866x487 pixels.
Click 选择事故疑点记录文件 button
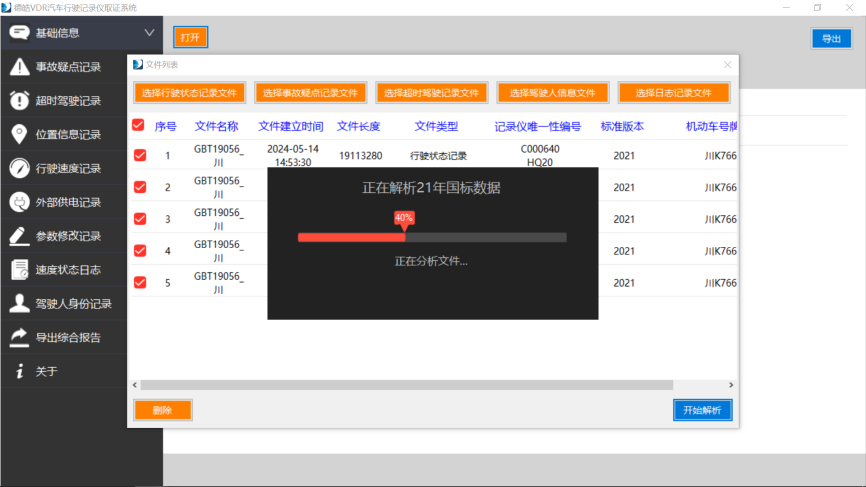tap(310, 93)
